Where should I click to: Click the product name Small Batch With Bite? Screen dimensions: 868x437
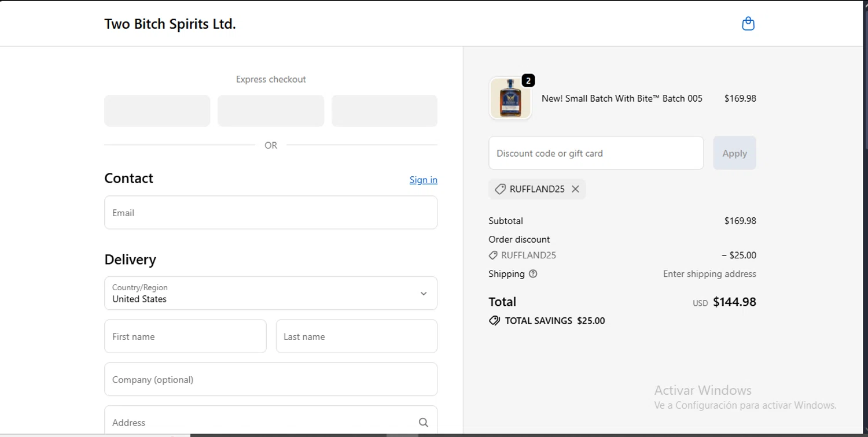[x=622, y=98]
